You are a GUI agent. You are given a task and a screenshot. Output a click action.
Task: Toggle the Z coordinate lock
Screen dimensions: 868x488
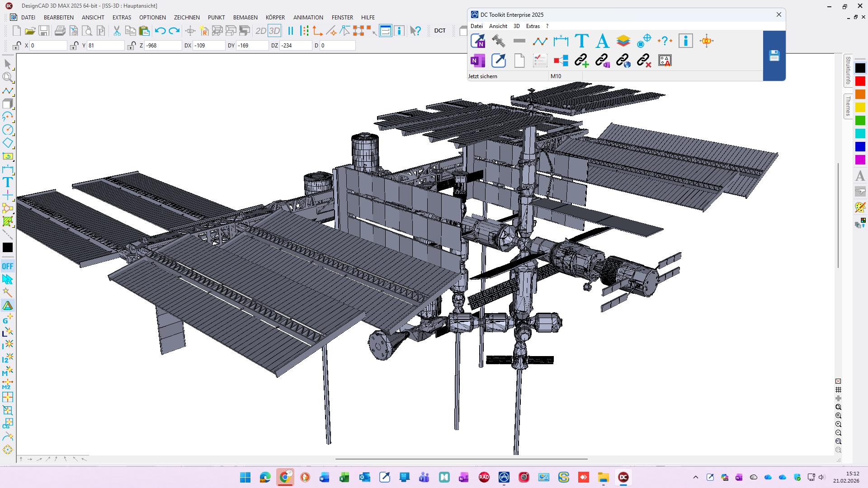132,46
